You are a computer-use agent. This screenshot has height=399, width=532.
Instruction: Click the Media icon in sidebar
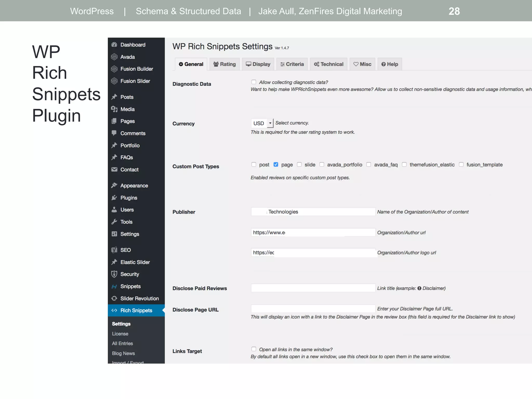[114, 109]
